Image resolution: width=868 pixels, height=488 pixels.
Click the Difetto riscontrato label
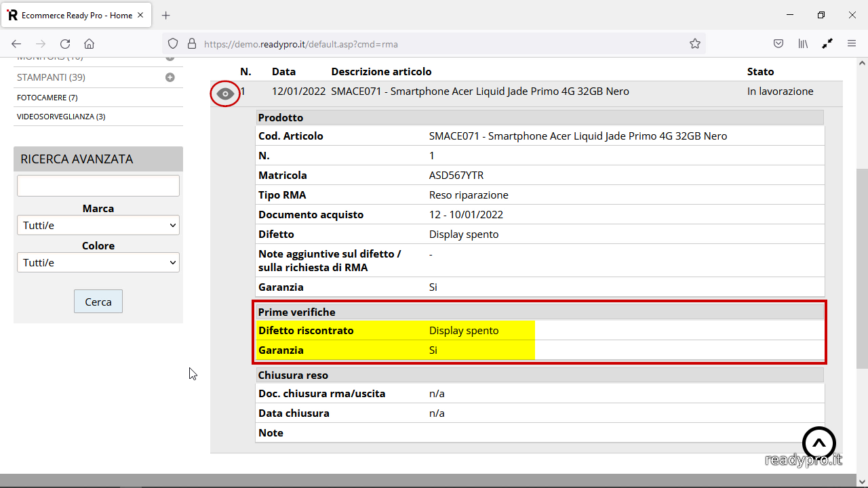[306, 331]
